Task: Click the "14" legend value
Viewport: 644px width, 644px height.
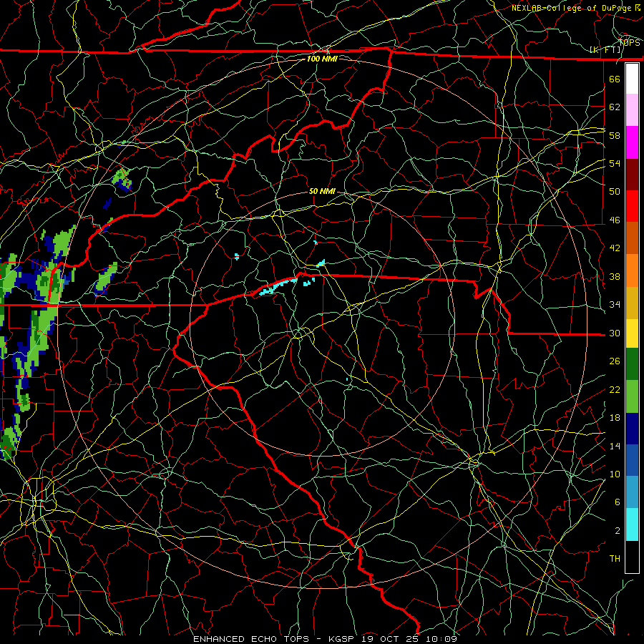Action: click(615, 446)
